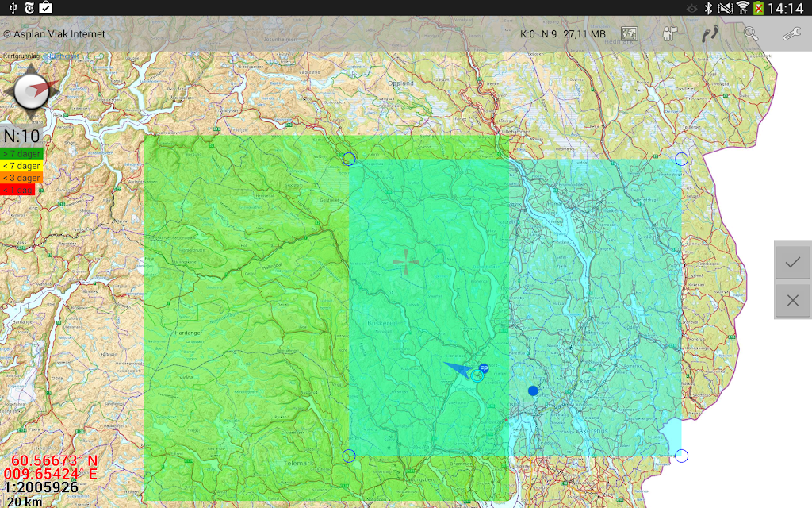Viewport: 812px width, 508px height.
Task: Select the bottom-right corner handle of the blue area
Action: (x=681, y=456)
